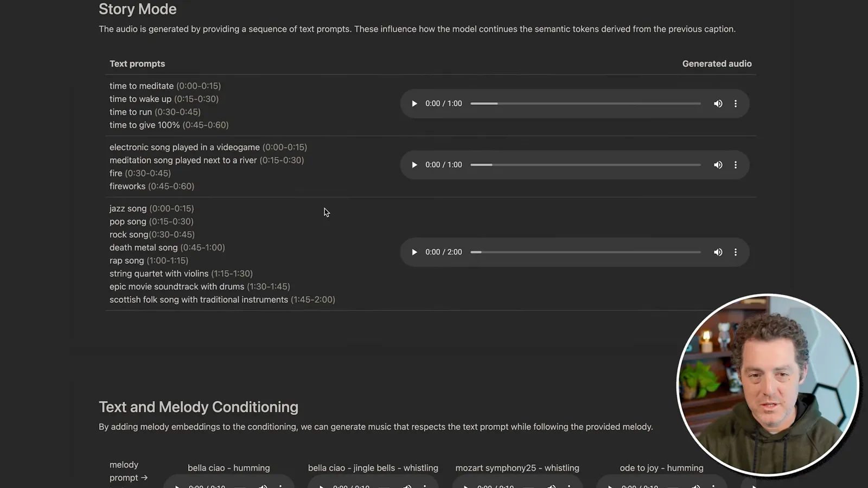Viewport: 868px width, 488px height.
Task: Play the 'electronic song played in a videogame' audio
Action: [x=414, y=165]
